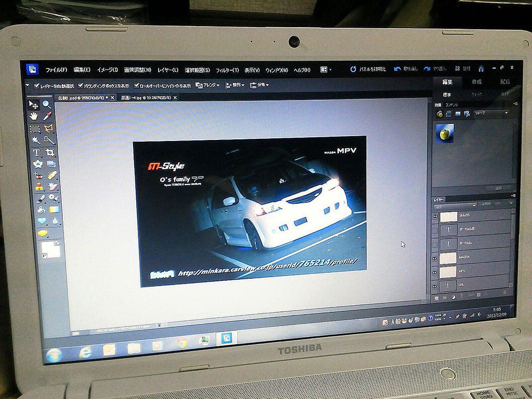Click パネルを初期化 reset panels button
This screenshot has width=532, height=399.
pos(368,69)
